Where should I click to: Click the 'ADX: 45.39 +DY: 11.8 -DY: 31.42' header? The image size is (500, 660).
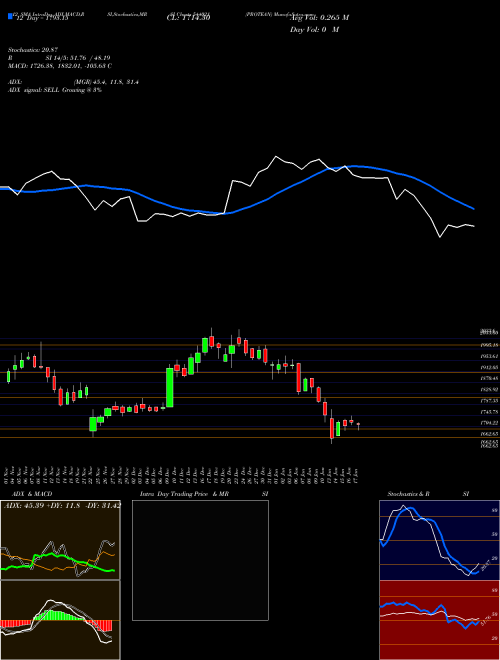pyautogui.click(x=62, y=505)
